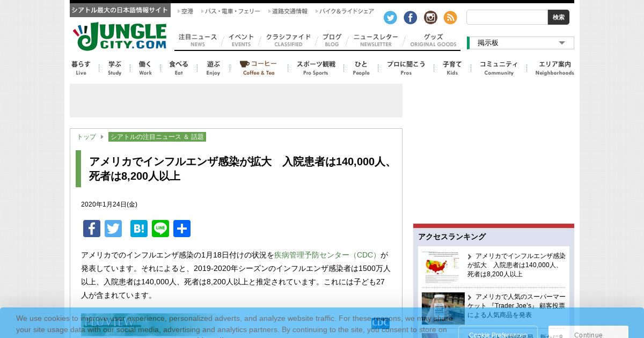Open ひと People category
Viewport: 644px width, 338px height.
[x=361, y=68]
